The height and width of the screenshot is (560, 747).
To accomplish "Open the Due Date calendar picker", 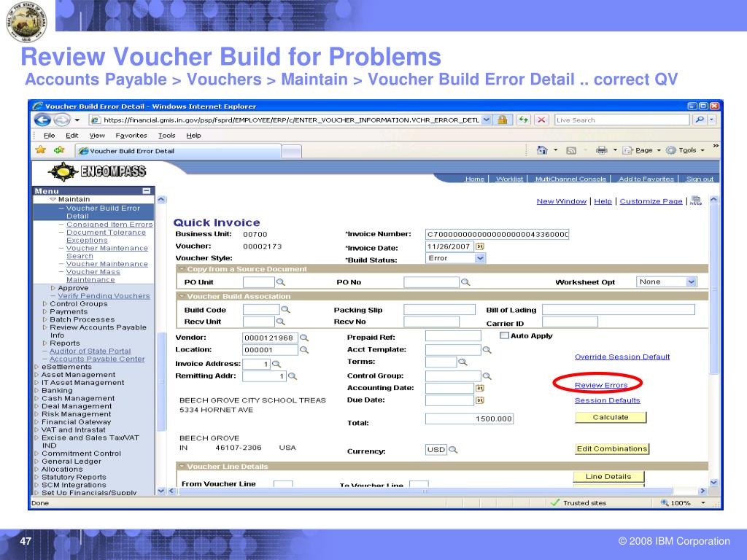I will [480, 400].
